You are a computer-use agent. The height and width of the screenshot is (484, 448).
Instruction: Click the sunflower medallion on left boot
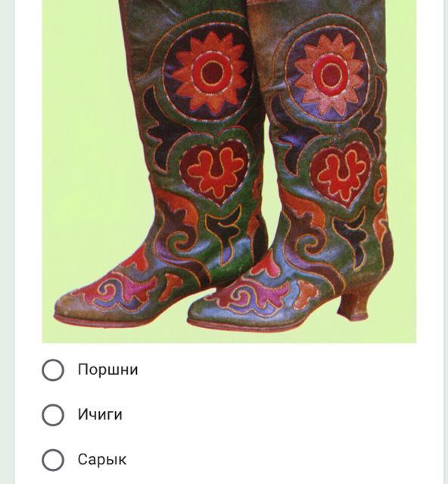[210, 73]
